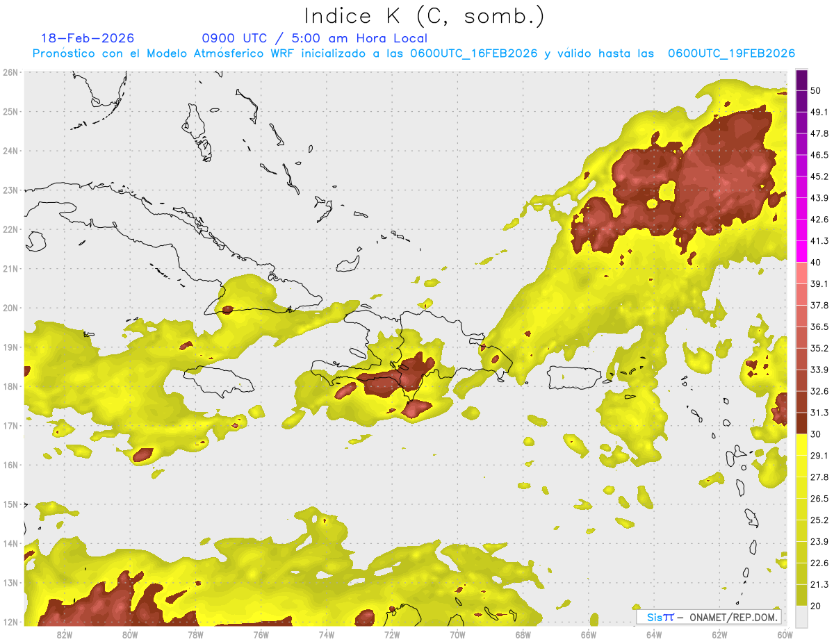
Task: Click the latitude label '20N'
Action: click(10, 308)
